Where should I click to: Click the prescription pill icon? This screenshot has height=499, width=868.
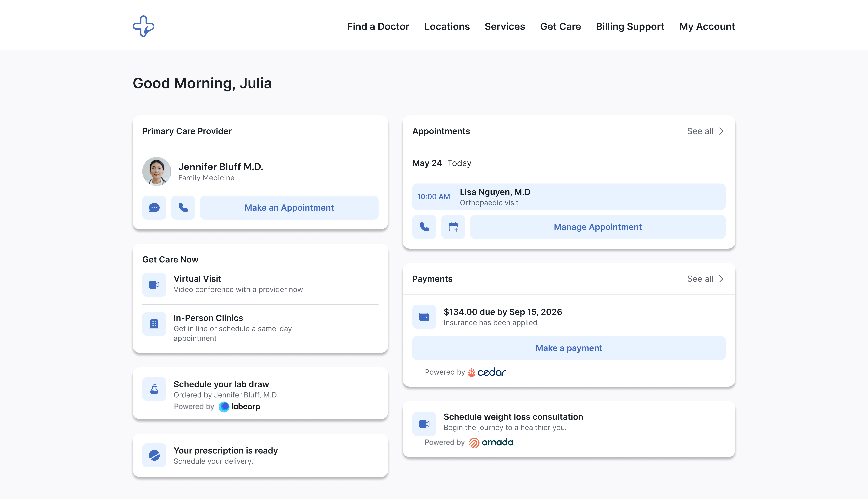coord(154,455)
